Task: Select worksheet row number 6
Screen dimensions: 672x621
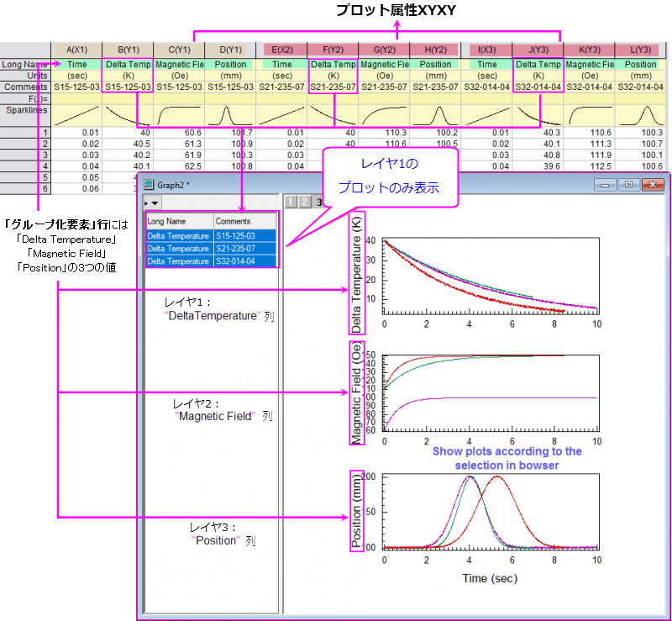Action: (25, 189)
